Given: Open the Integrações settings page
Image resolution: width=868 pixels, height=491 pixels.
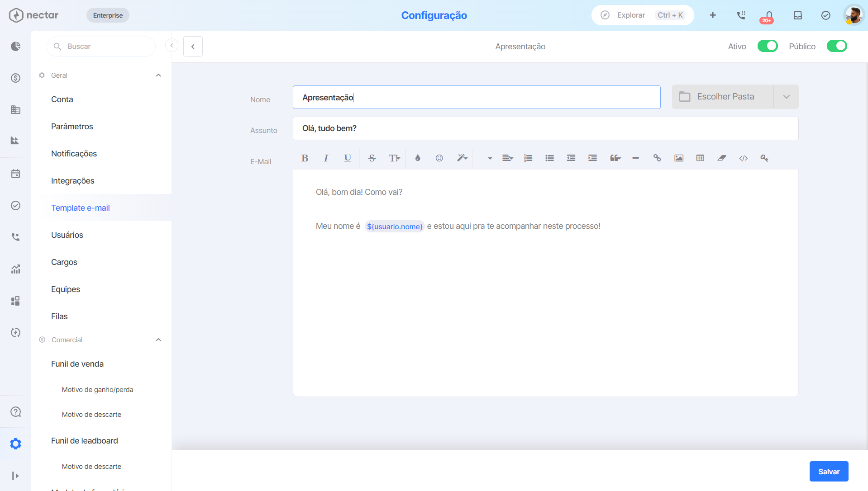Looking at the screenshot, I should coord(72,181).
